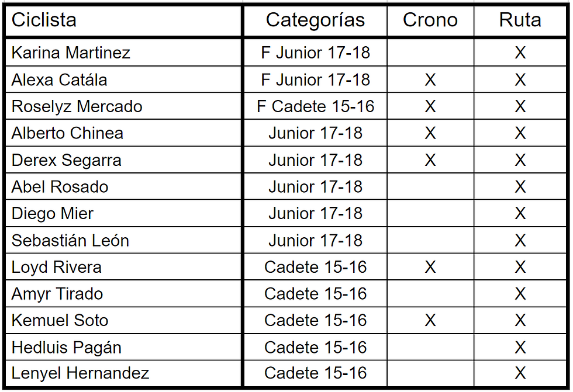Click the Ciclista column header
Screen dimensions: 573x392
pos(44,20)
